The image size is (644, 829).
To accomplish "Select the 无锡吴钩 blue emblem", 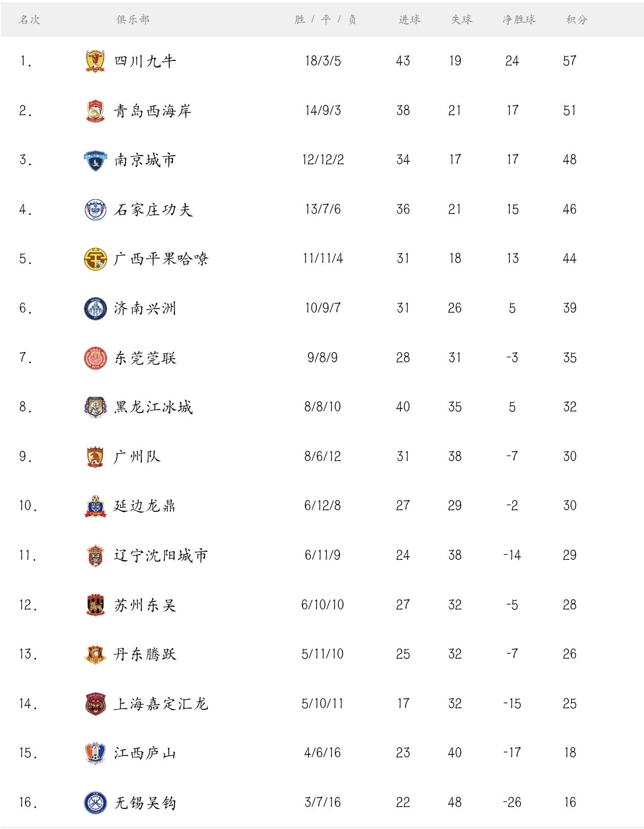I will pyautogui.click(x=95, y=802).
